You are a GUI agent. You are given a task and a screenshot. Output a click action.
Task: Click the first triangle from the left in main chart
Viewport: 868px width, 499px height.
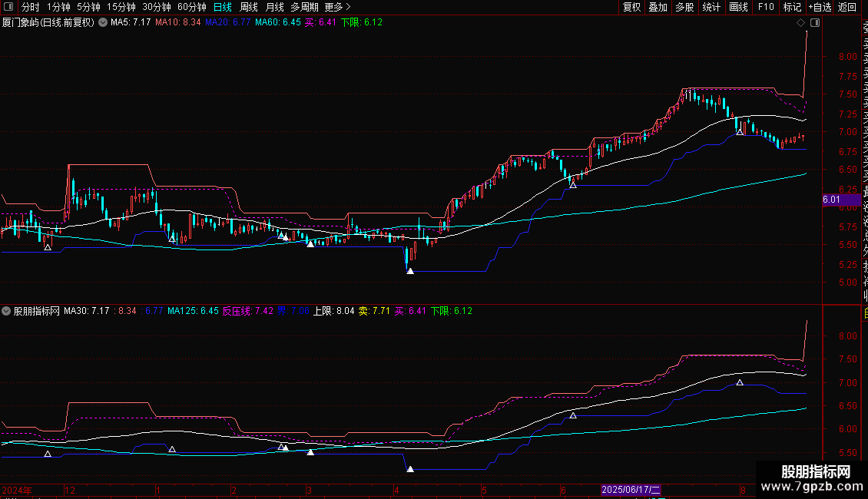pos(48,247)
